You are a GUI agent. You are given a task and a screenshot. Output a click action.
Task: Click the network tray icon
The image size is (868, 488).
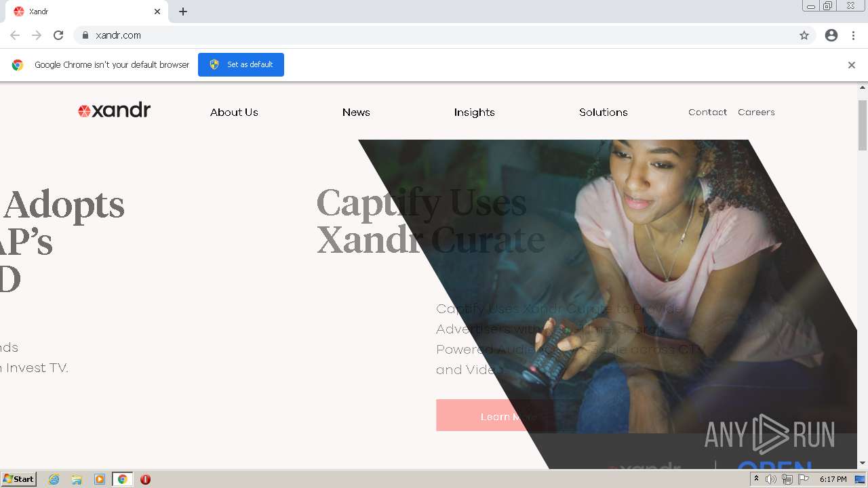pos(787,479)
